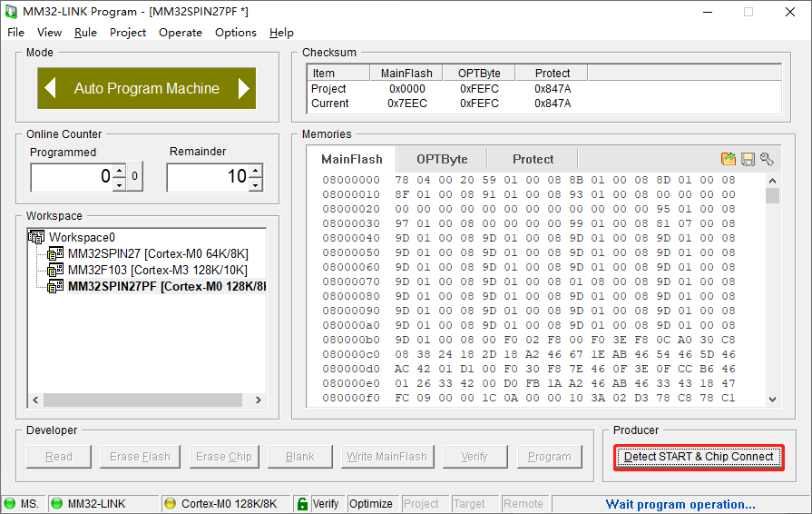The height and width of the screenshot is (514, 812).
Task: Click Protect column header in Checksum
Action: point(552,73)
